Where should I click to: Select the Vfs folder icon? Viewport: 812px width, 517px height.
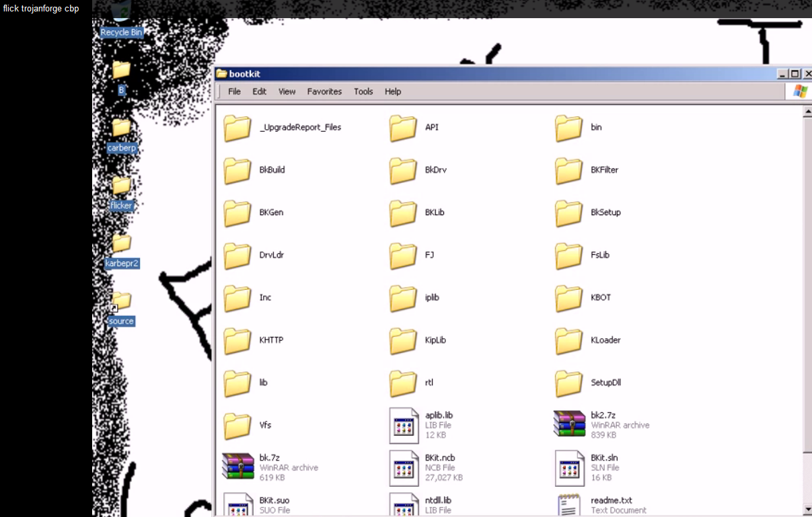coord(237,426)
